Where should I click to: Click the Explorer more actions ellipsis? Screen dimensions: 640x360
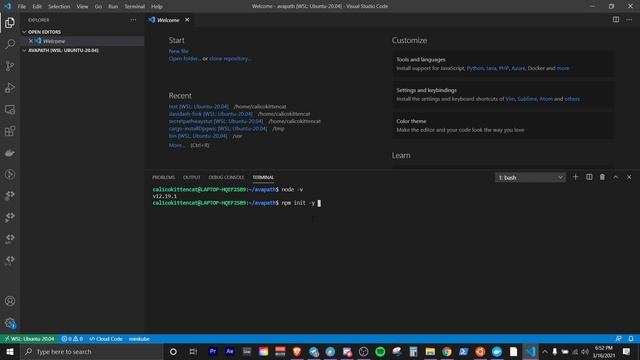click(x=133, y=20)
